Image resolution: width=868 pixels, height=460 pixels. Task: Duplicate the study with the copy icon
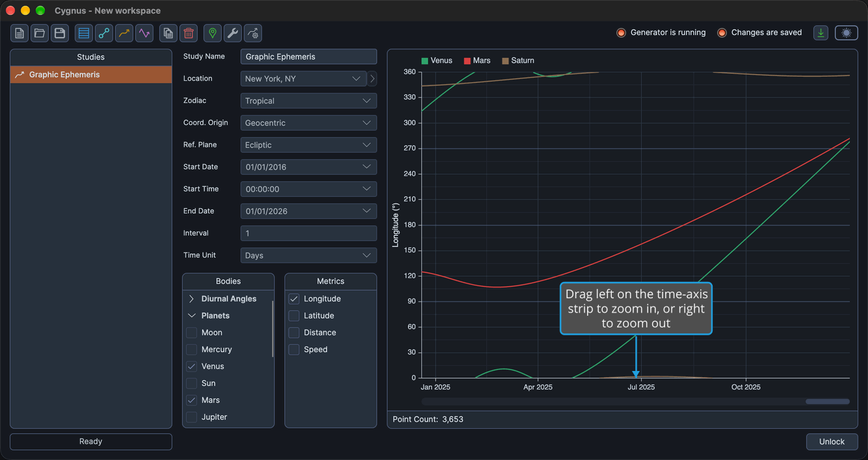pyautogui.click(x=168, y=33)
